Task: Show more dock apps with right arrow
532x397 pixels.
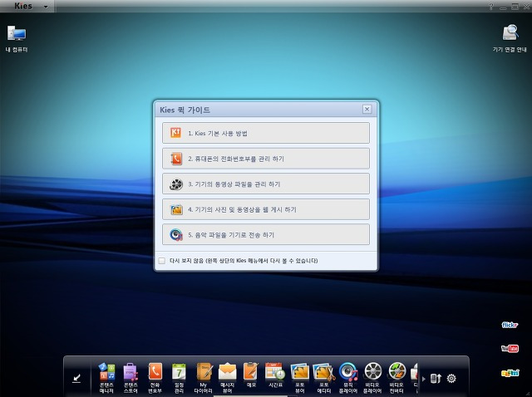Action: 423,379
